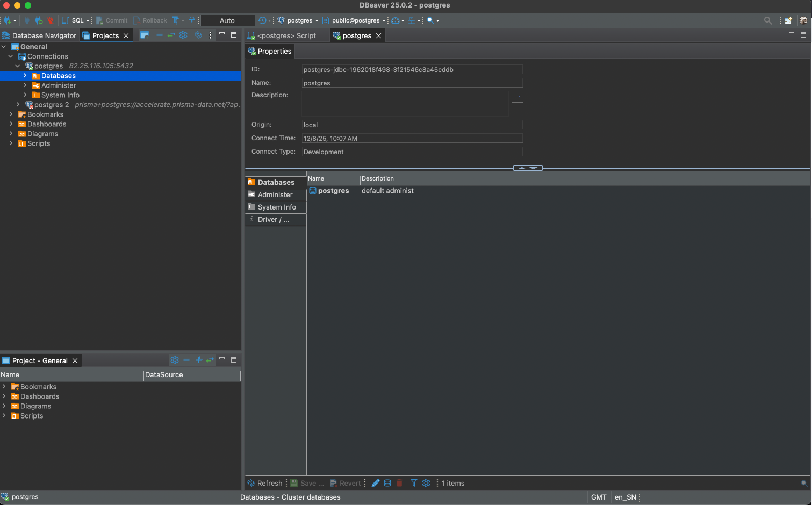This screenshot has height=505, width=812.
Task: Click the Project panel's expand-all plus icon
Action: coord(198,360)
